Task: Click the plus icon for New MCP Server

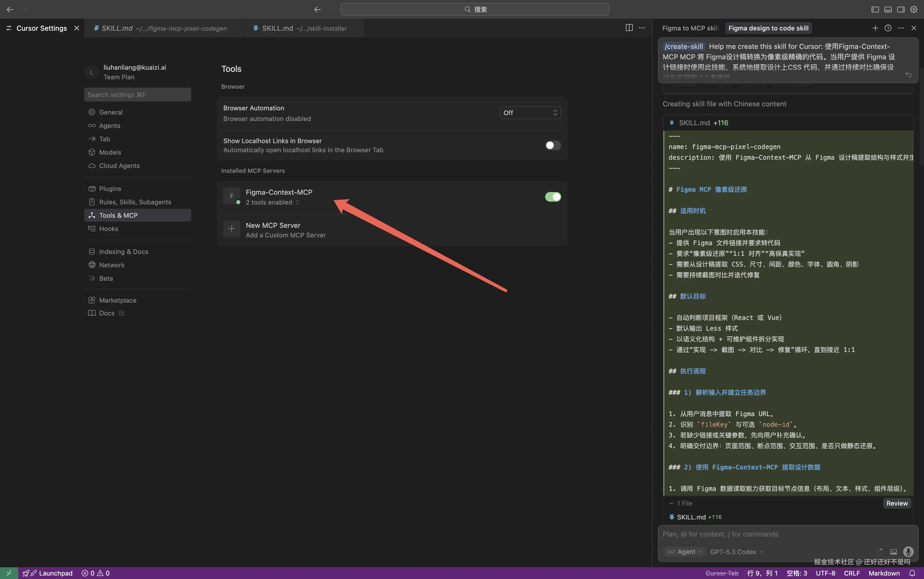Action: pyautogui.click(x=232, y=229)
